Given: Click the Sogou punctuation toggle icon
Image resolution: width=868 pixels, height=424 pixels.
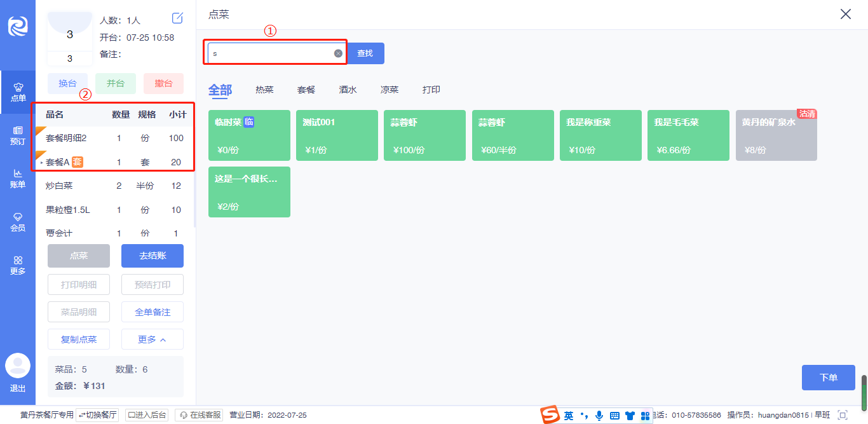Looking at the screenshot, I should (x=584, y=416).
